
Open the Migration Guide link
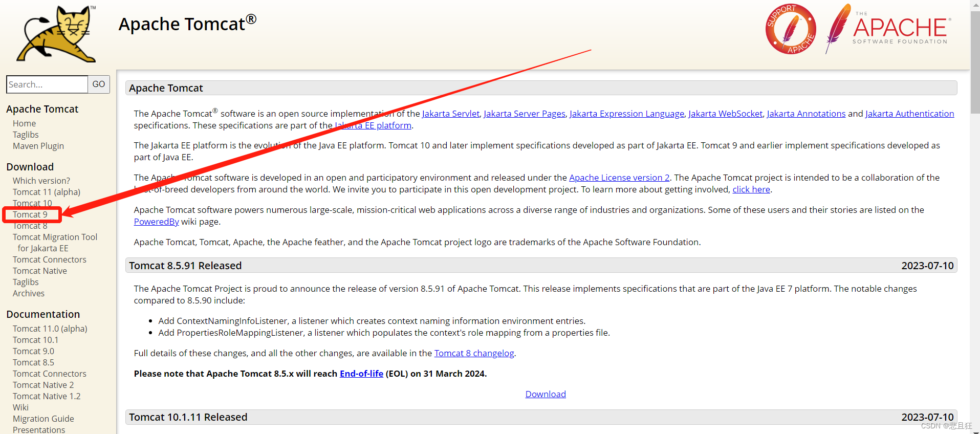(43, 419)
